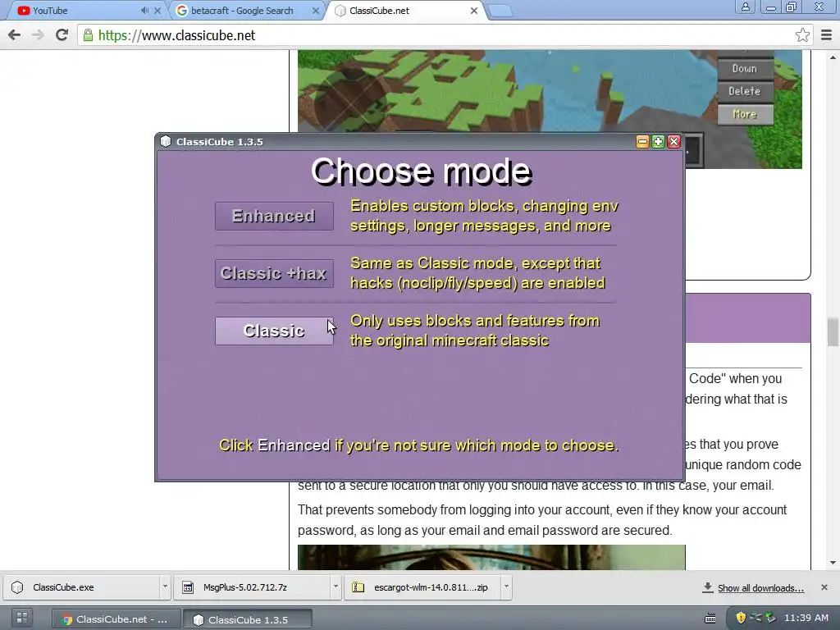Image resolution: width=840 pixels, height=630 pixels.
Task: Switch to ClassiCube 1.3.5 taskbar item
Action: (248, 619)
